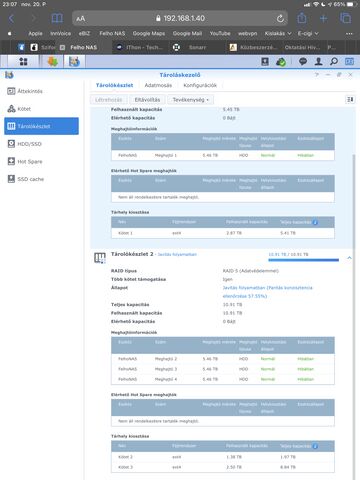Open the green cloud status icon

281,62
